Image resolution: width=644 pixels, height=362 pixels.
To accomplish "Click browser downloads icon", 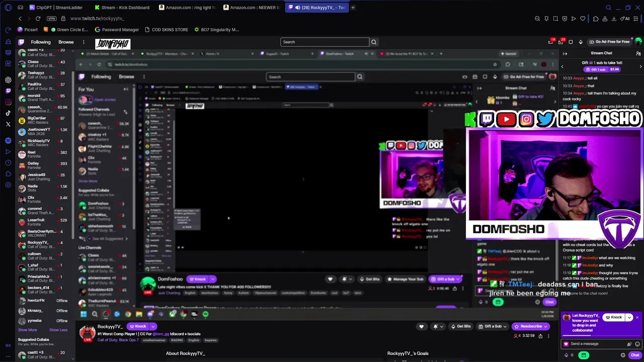I will tap(614, 19).
